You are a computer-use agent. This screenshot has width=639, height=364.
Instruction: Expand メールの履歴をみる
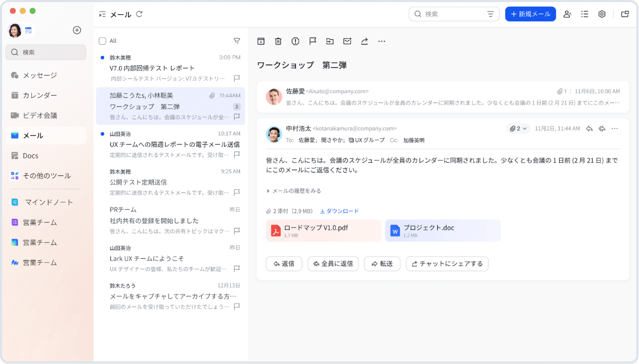click(x=294, y=191)
